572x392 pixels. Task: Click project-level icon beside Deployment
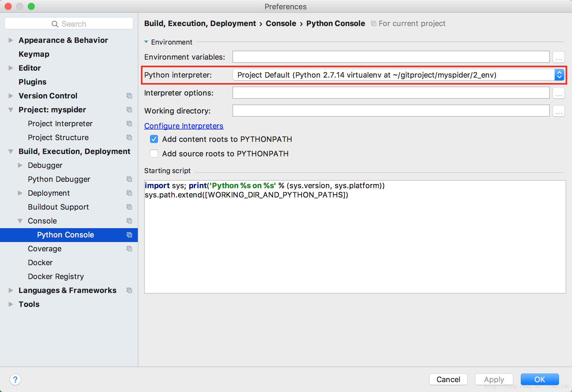(129, 193)
